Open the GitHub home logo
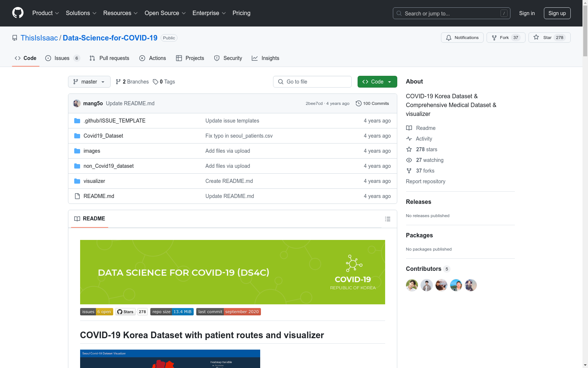The height and width of the screenshot is (368, 588). pos(18,13)
